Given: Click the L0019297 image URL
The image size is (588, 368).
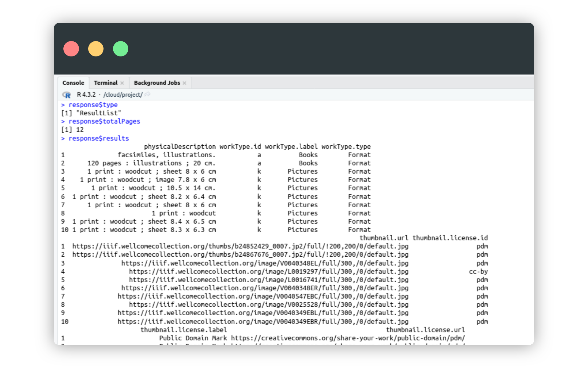Looking at the screenshot, I should click(x=269, y=271).
